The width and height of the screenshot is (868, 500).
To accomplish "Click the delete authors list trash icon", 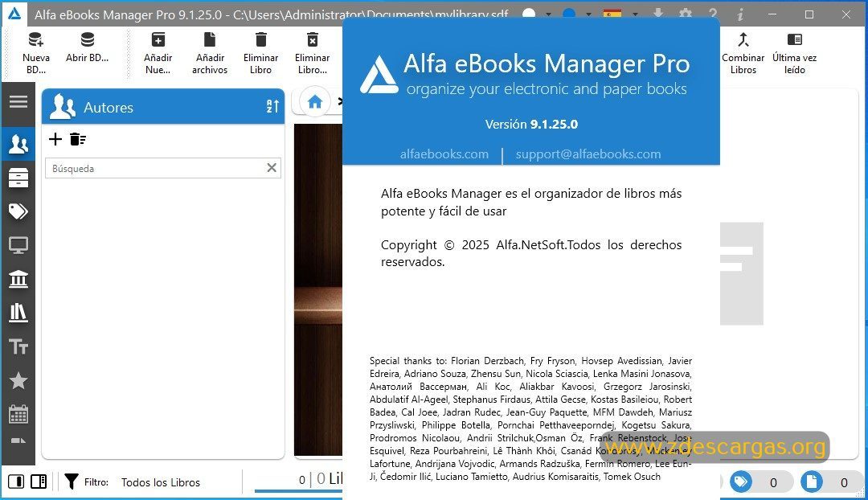I will tap(78, 139).
